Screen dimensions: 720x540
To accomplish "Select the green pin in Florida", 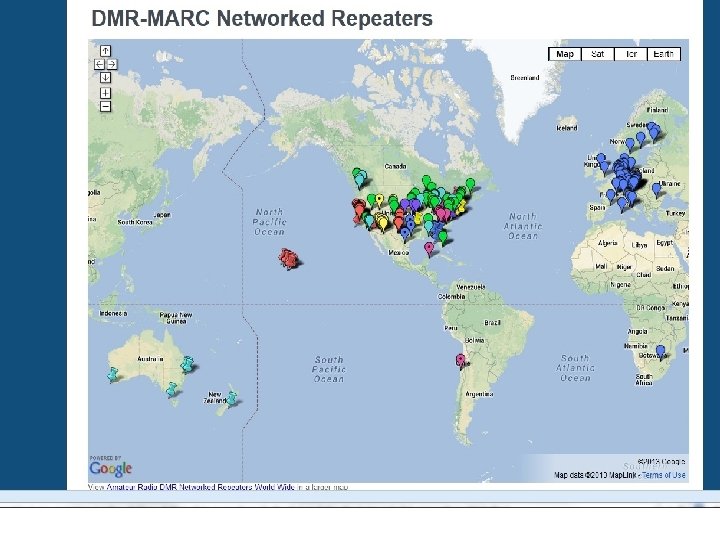I will coord(443,238).
